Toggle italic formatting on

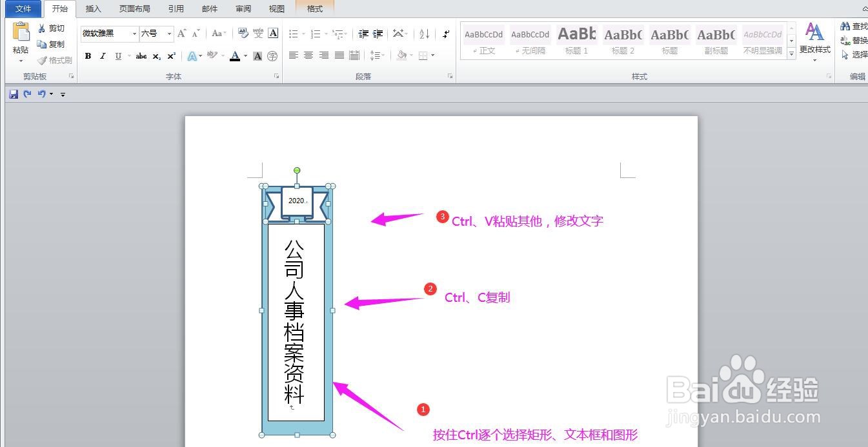103,56
